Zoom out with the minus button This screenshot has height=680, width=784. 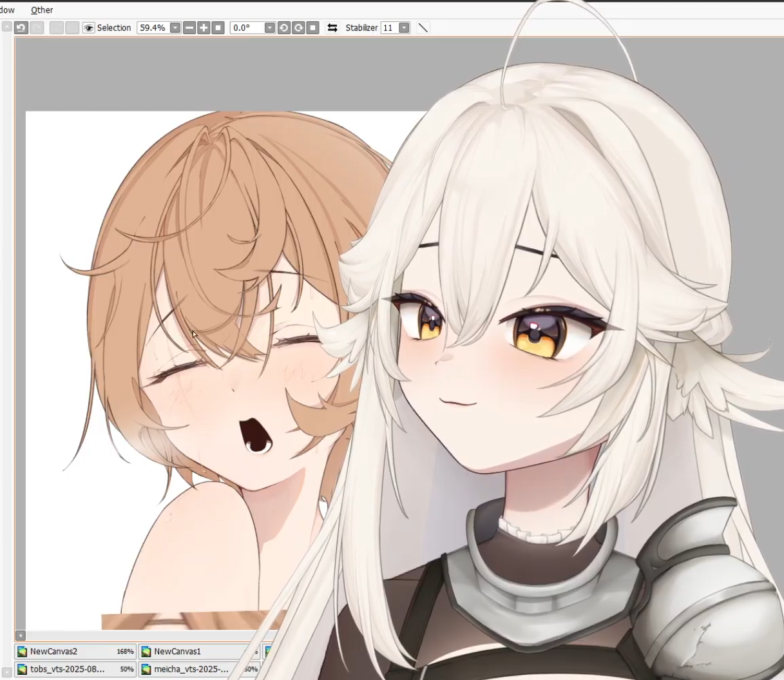[x=189, y=28]
